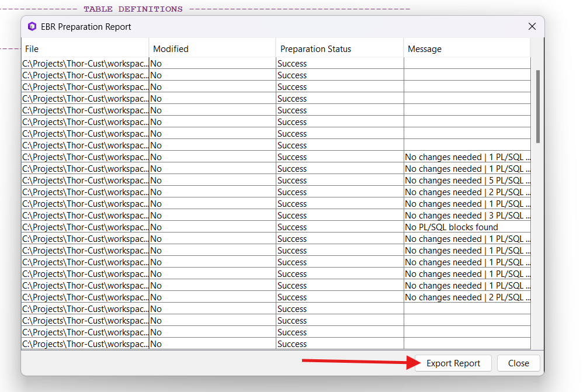
Task: Click Success in the "No PL/SQL blocks found" row
Action: pyautogui.click(x=339, y=227)
